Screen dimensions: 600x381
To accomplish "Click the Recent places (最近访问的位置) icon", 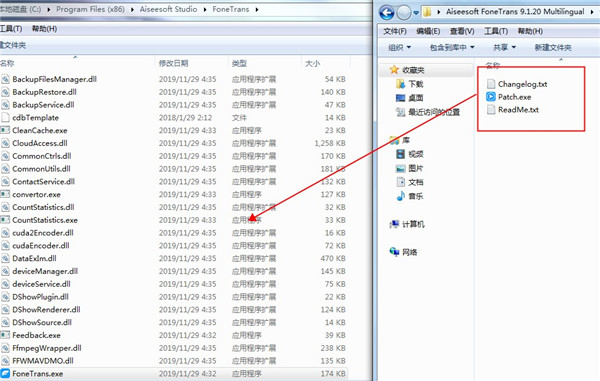I will [400, 112].
